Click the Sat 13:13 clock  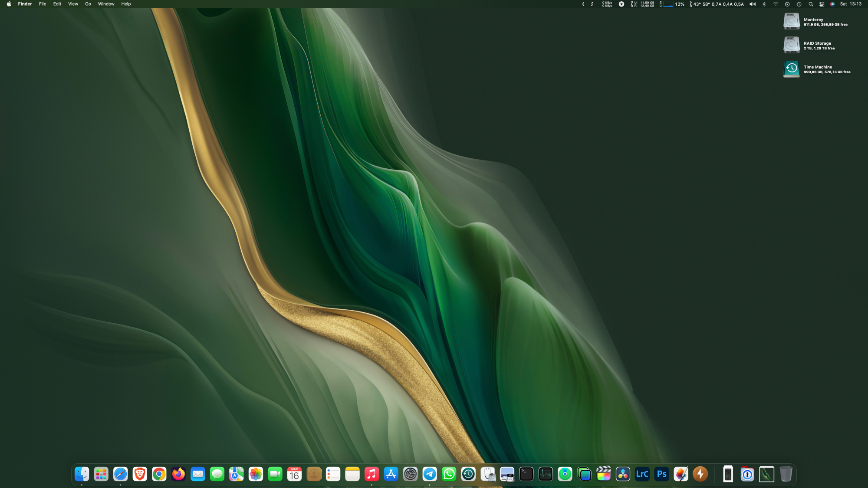click(x=851, y=4)
